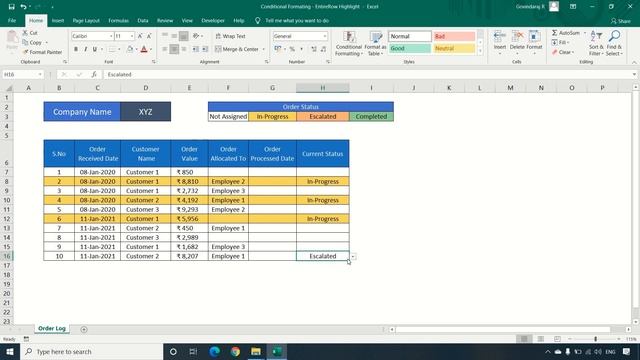Screen dimensions: 640x360
Task: Switch to the Developer tab
Action: (x=213, y=20)
